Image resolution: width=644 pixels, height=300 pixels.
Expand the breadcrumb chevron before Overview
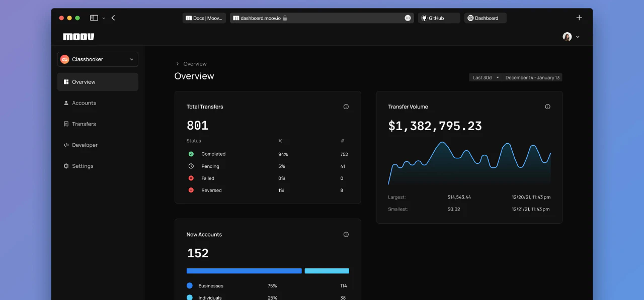coord(178,64)
